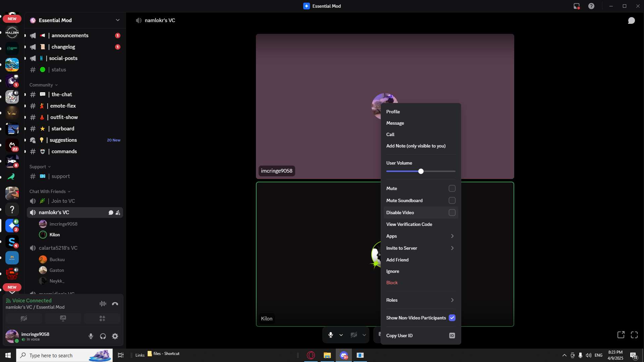Enable Mute Soundboard checkbox
The height and width of the screenshot is (362, 644).
452,200
